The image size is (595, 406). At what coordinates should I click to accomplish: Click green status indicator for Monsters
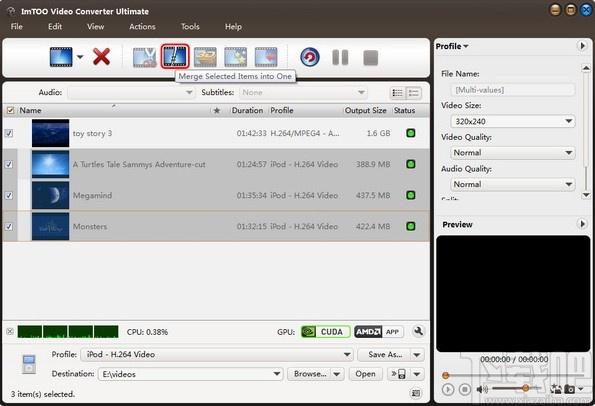point(411,226)
